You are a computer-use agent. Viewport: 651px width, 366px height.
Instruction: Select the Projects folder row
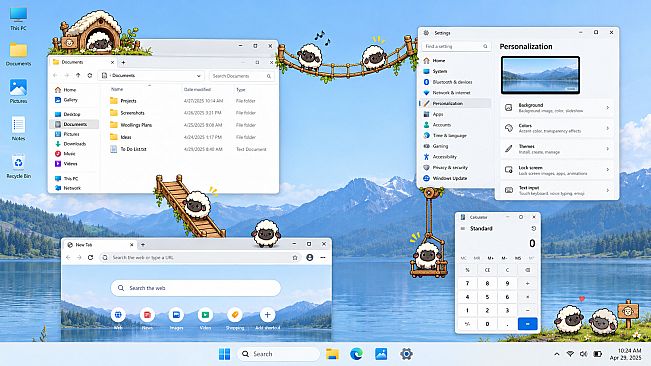coord(188,101)
